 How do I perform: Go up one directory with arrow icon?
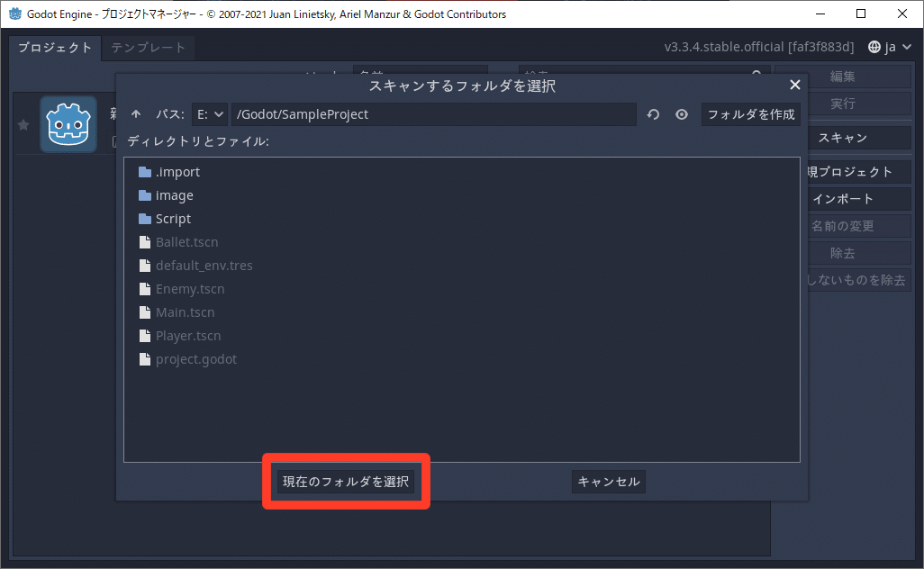[136, 114]
